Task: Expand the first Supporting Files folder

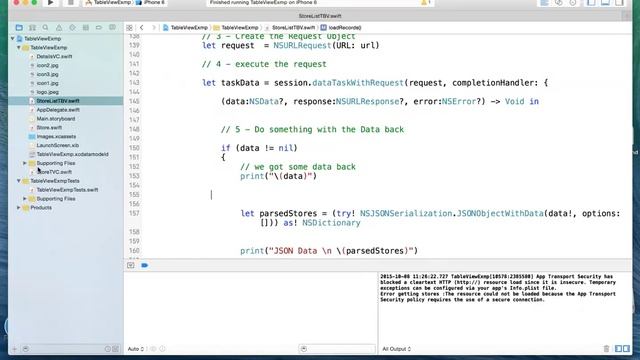Action: [x=25, y=163]
